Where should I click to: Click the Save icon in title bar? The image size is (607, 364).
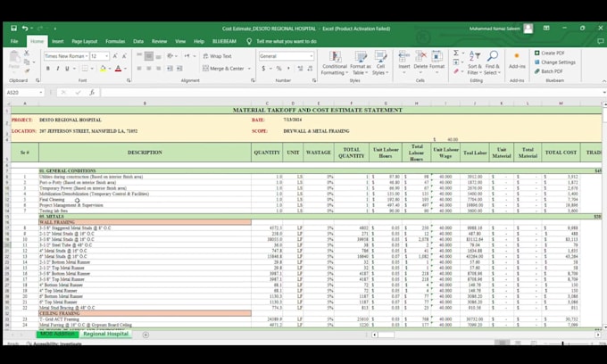pyautogui.click(x=13, y=29)
